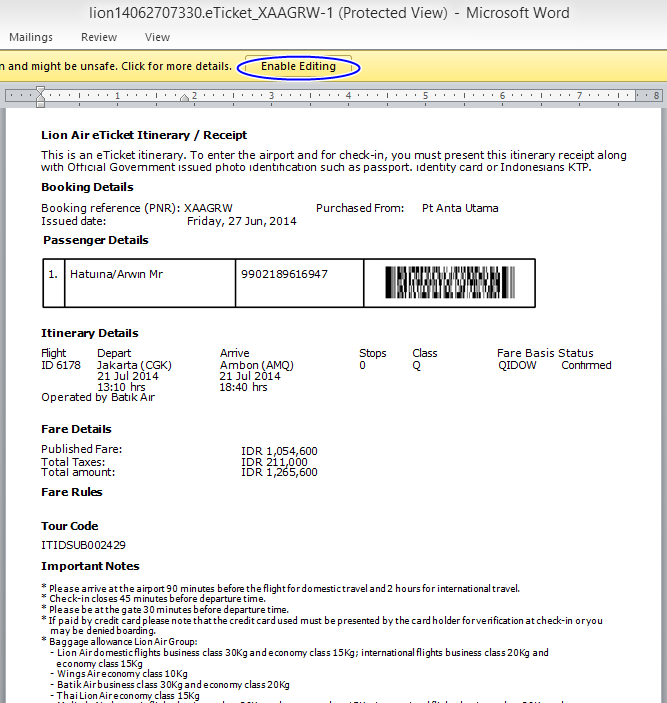The image size is (667, 703).
Task: Click the 'Itinerary Details' heading
Action: click(90, 333)
